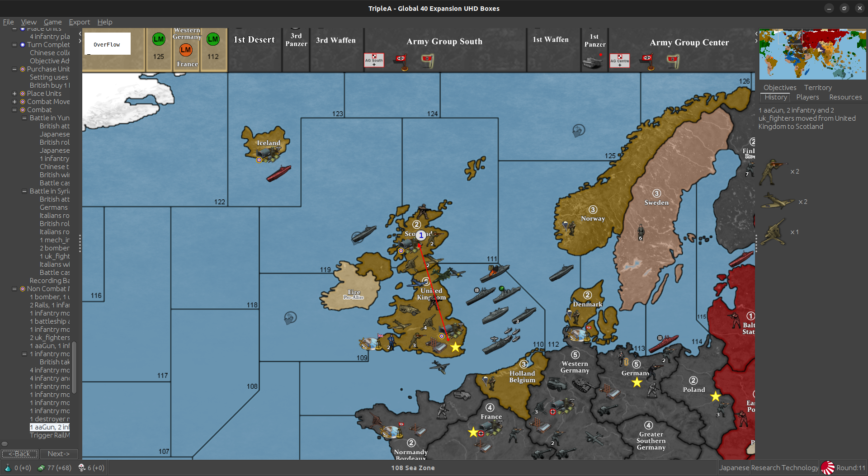The width and height of the screenshot is (868, 476).
Task: Select '2 Rails, 1 infan' history entry
Action: [50, 305]
